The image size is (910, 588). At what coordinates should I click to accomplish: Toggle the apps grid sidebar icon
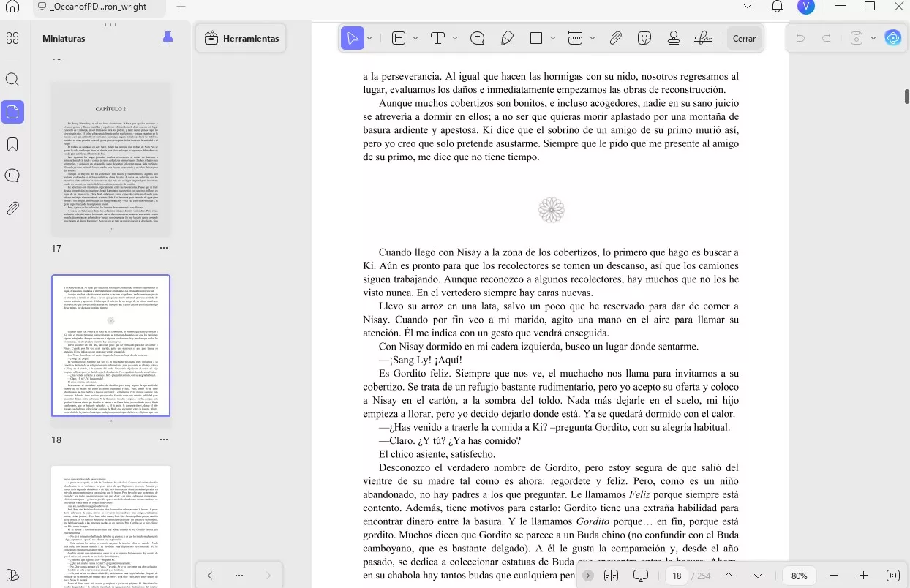pos(12,39)
